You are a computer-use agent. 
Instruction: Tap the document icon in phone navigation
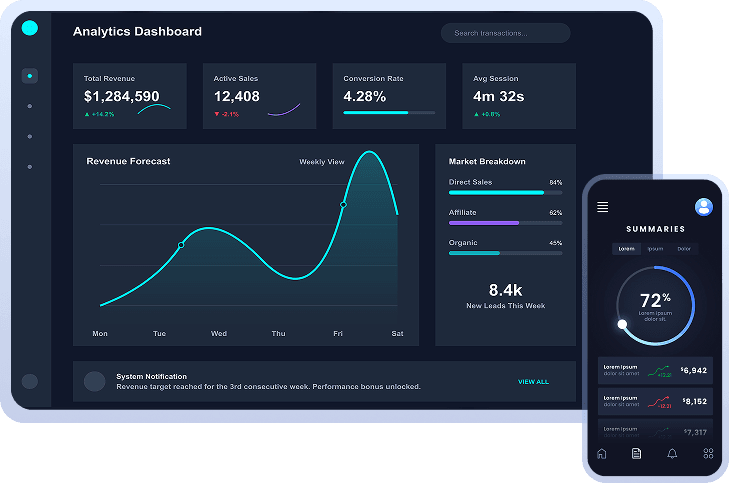pyautogui.click(x=636, y=453)
